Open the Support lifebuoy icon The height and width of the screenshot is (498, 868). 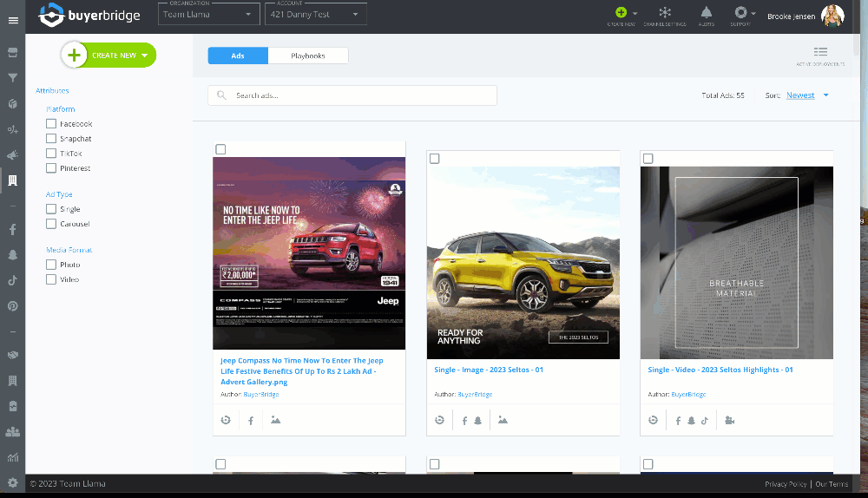pyautogui.click(x=740, y=12)
